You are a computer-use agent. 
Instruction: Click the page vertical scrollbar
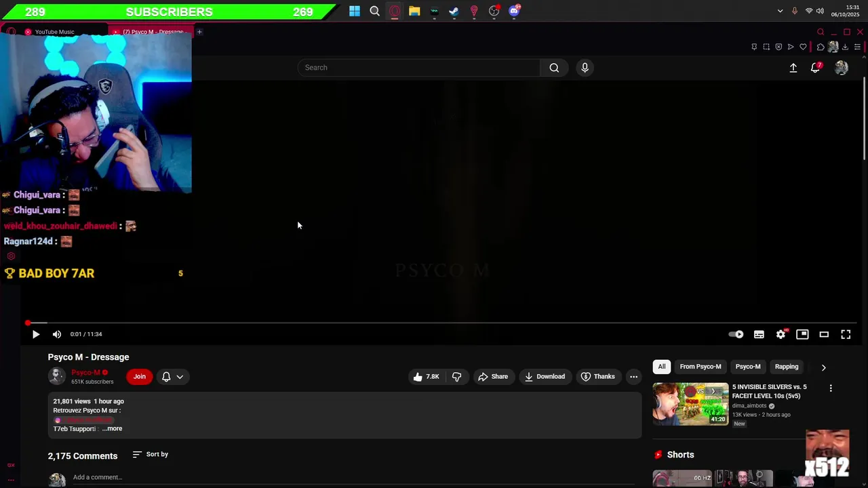[864, 119]
